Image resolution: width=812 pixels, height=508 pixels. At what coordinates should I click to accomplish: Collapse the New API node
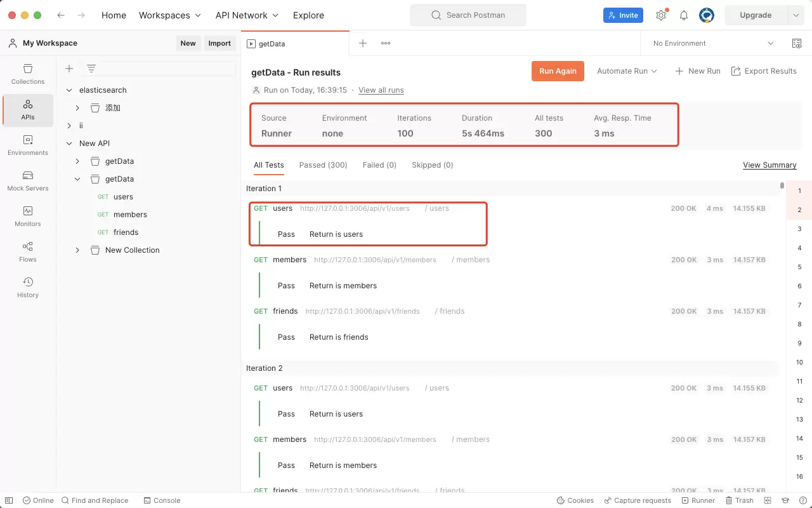coord(69,144)
